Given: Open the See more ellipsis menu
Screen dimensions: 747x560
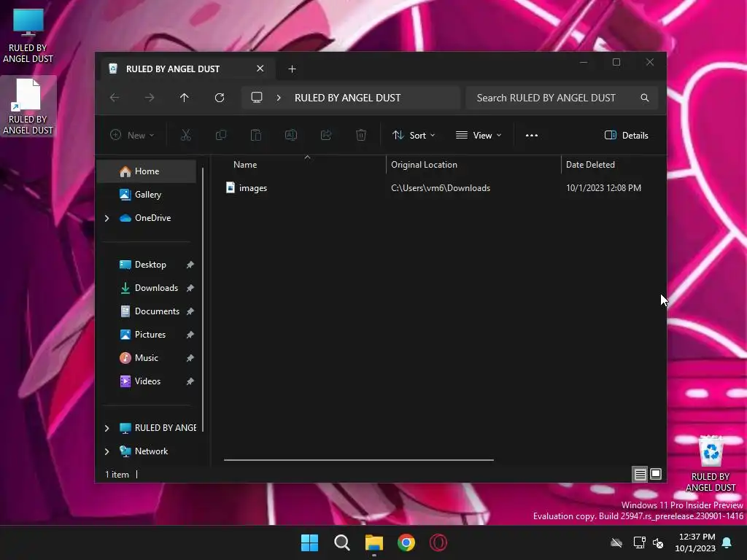Looking at the screenshot, I should click(532, 135).
